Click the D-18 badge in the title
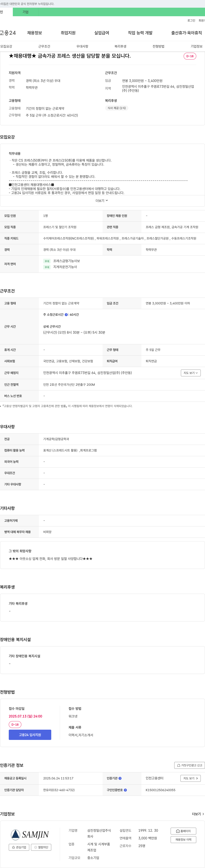 [x=190, y=56]
